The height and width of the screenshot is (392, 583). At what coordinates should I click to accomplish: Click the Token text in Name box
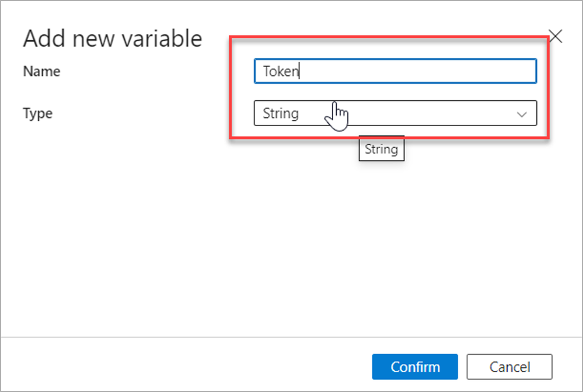(281, 71)
